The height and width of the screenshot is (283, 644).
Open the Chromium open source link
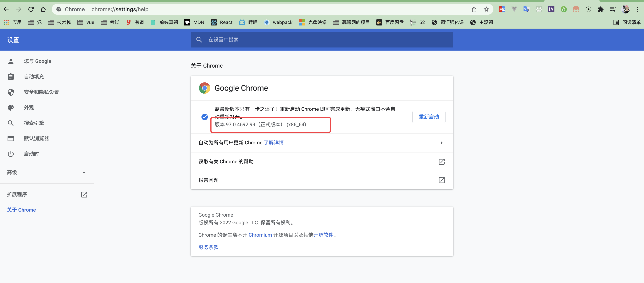pyautogui.click(x=260, y=235)
